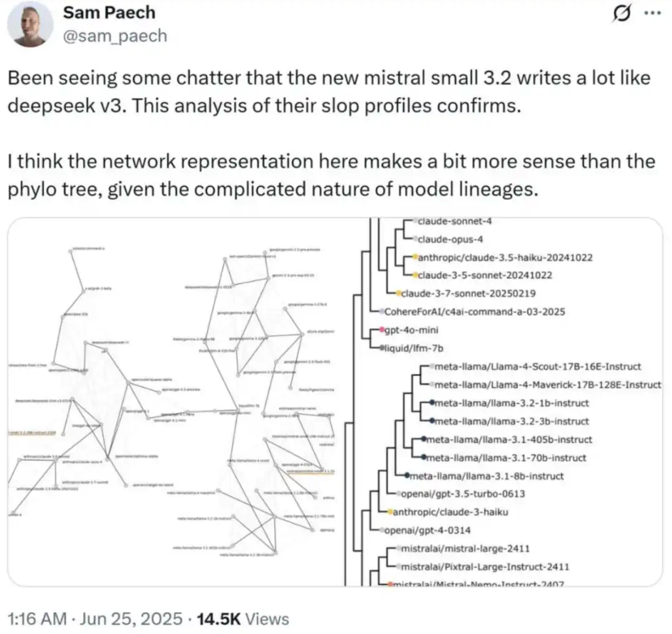Select meta-llama/Llama-4-Scout-17B-16E-Instruct leaf
Screen dimensions: 672x634
click(x=537, y=366)
